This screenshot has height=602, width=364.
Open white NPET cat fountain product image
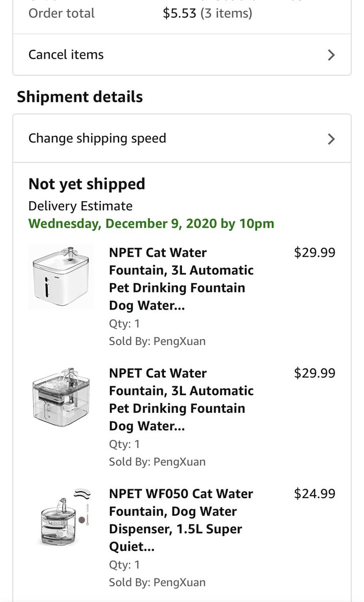pyautogui.click(x=61, y=276)
